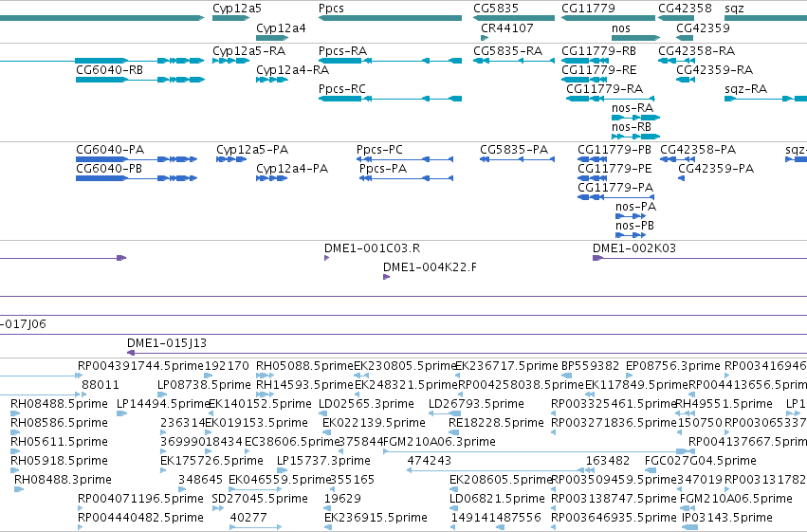Select the Cyp12a4-PA protein feature
The width and height of the screenshot is (807, 532).
(x=272, y=178)
